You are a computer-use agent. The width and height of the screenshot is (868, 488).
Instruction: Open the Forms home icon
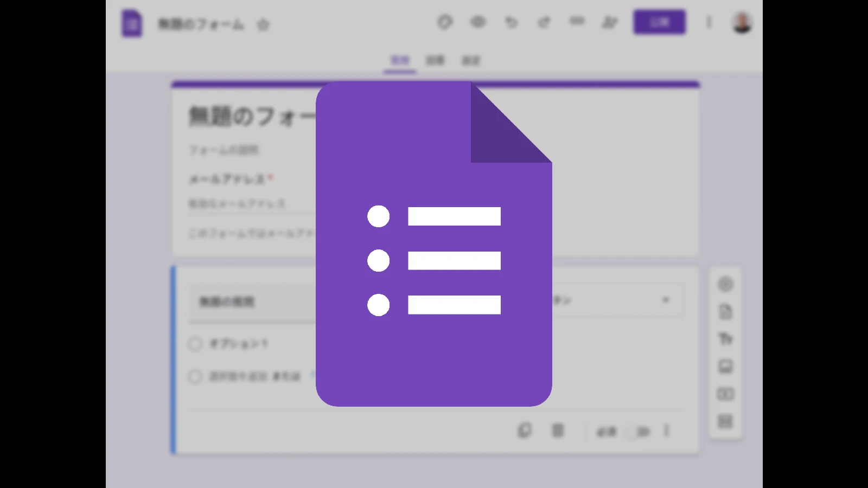(x=132, y=24)
